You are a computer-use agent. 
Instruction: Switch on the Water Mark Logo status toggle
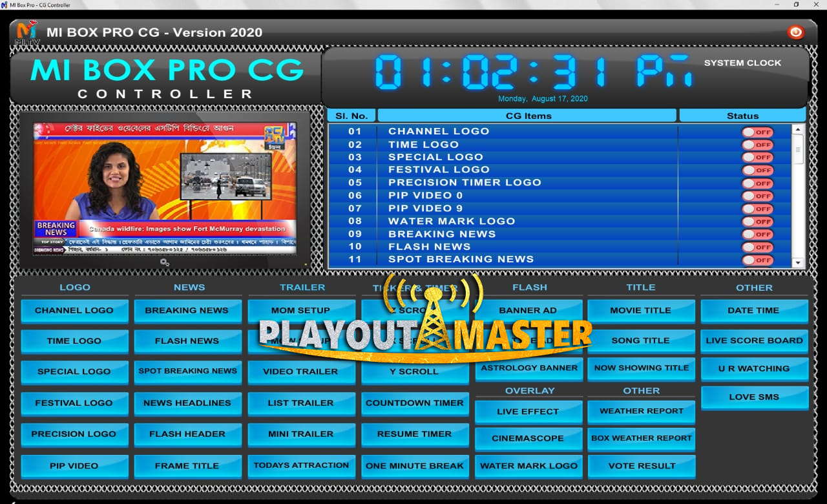pyautogui.click(x=757, y=221)
